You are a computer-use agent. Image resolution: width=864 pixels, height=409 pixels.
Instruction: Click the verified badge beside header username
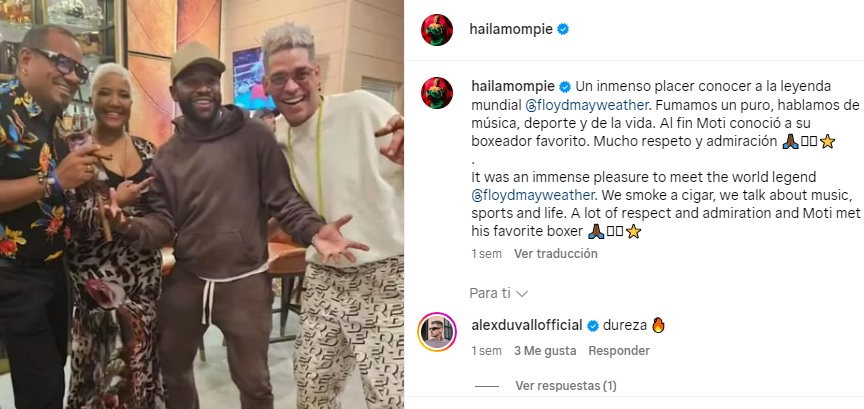[x=563, y=30]
